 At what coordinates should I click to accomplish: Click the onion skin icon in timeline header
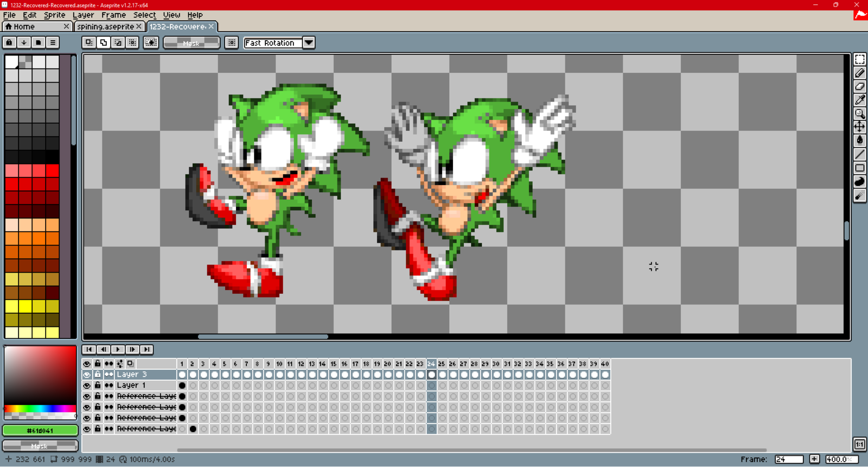[x=130, y=363]
